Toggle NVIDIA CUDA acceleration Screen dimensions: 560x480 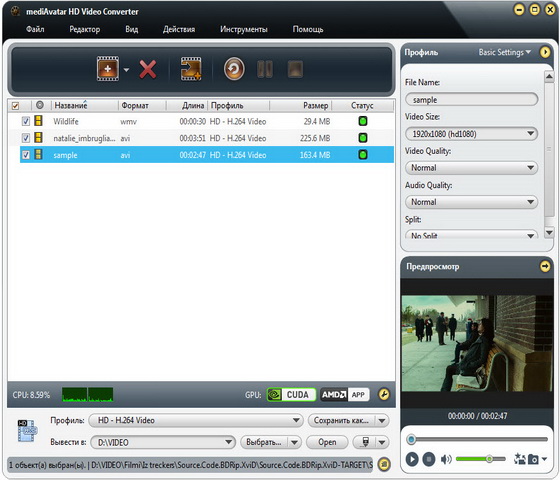point(291,395)
